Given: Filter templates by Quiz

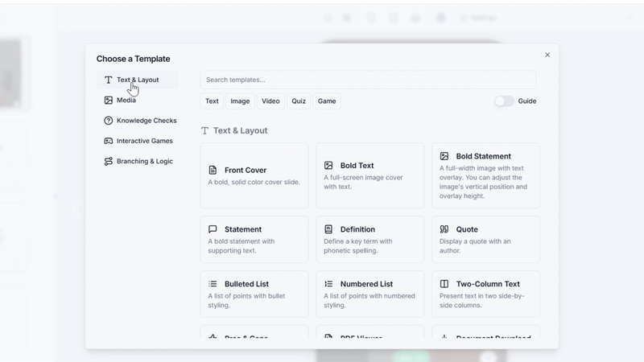Looking at the screenshot, I should 299,101.
